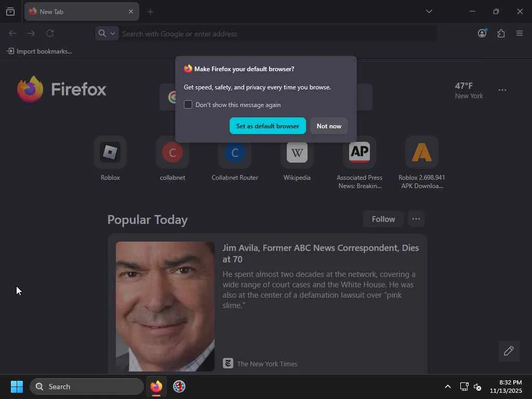The width and height of the screenshot is (532, 399).
Task: Open the 47°F New York weather widget
Action: click(469, 90)
